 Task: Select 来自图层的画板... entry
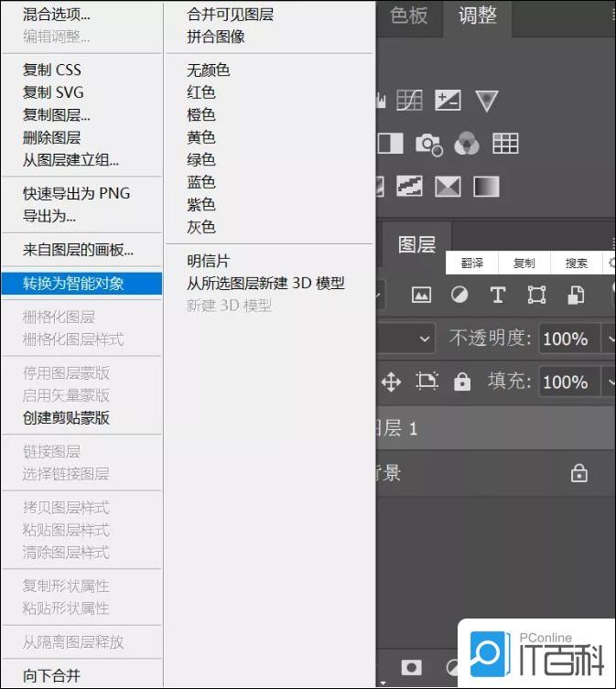(78, 250)
